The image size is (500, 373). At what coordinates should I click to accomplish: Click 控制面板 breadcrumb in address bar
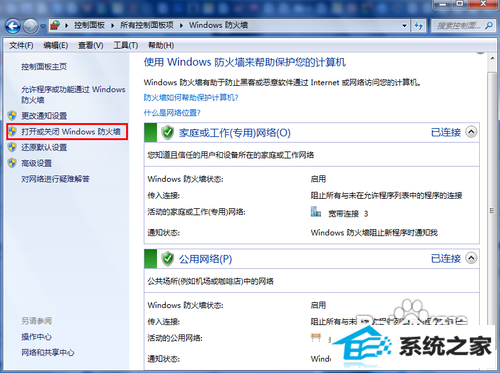[89, 25]
